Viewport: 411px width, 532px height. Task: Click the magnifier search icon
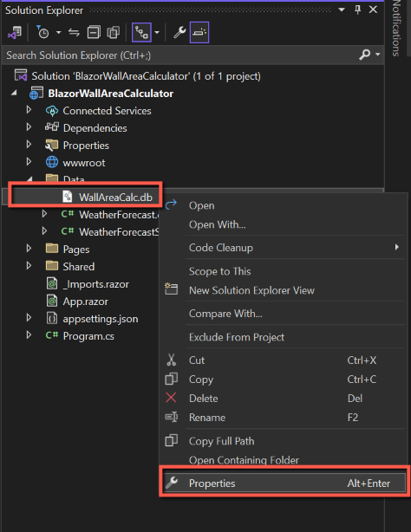[364, 55]
